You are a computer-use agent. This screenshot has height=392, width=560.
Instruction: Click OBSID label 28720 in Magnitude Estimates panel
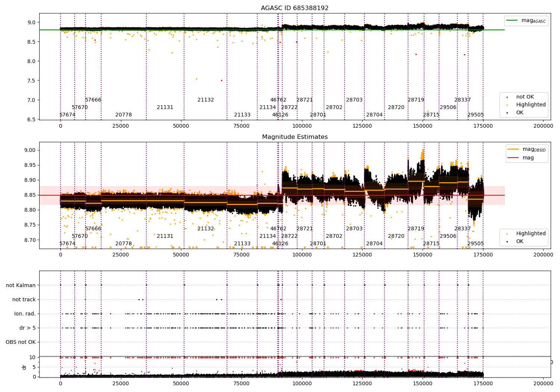396,236
